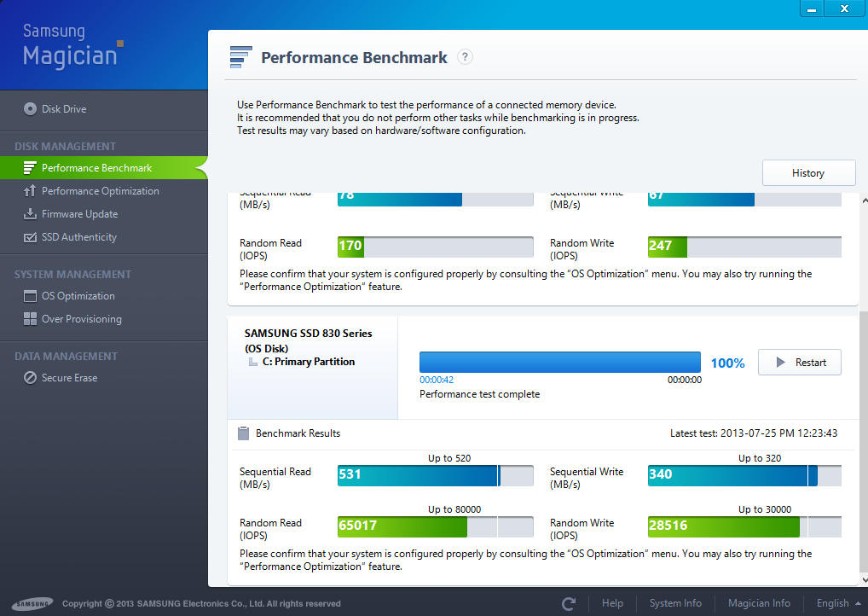Open System Info in footer
Image resolution: width=868 pixels, height=616 pixels.
tap(675, 603)
